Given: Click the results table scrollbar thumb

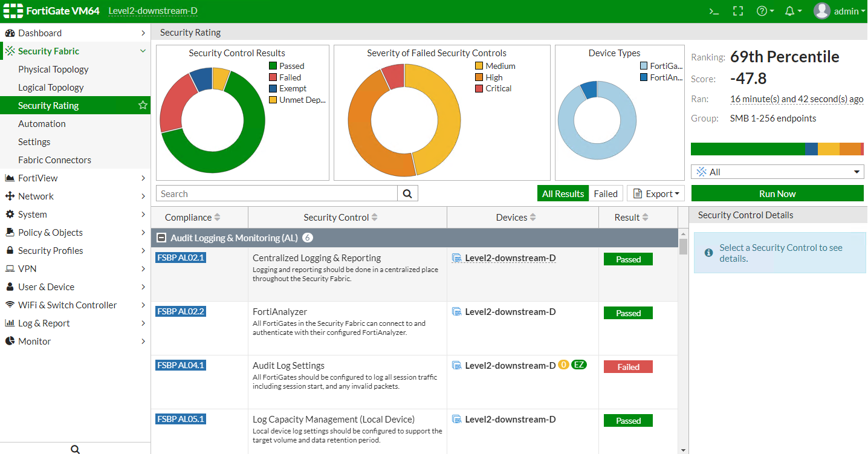Looking at the screenshot, I should (x=683, y=247).
